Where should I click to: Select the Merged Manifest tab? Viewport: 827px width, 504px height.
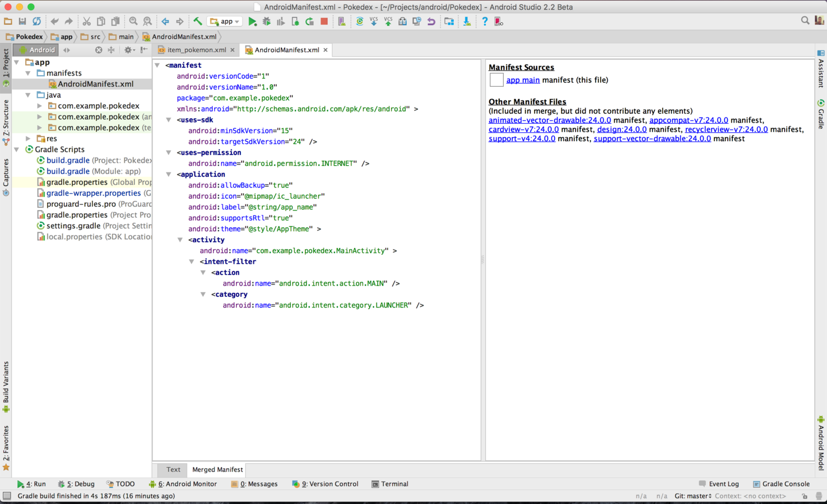click(217, 469)
